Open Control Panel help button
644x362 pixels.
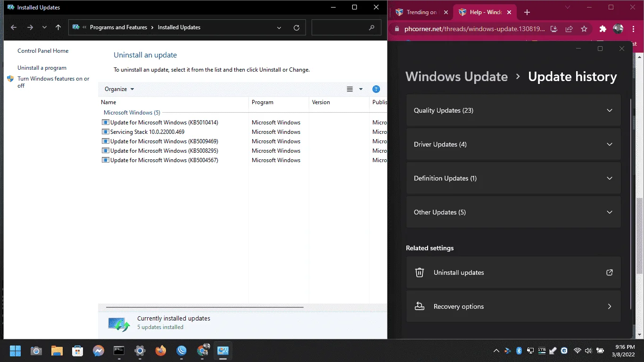(376, 89)
